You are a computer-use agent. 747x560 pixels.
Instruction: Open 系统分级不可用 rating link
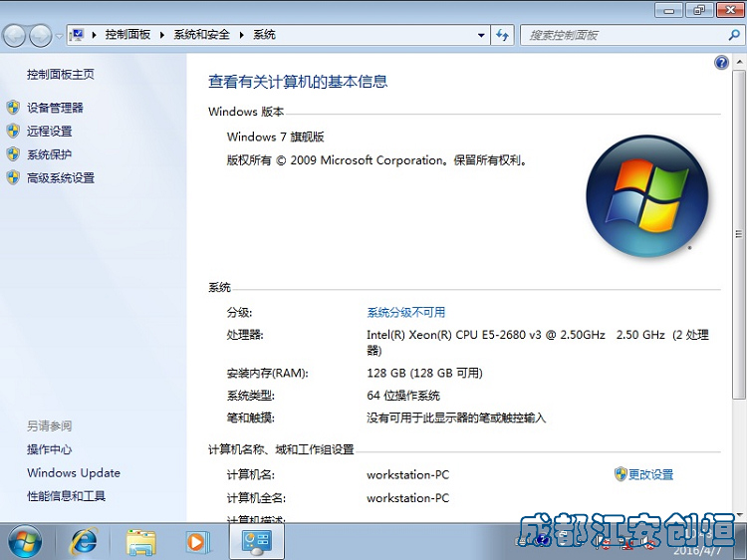tap(406, 312)
